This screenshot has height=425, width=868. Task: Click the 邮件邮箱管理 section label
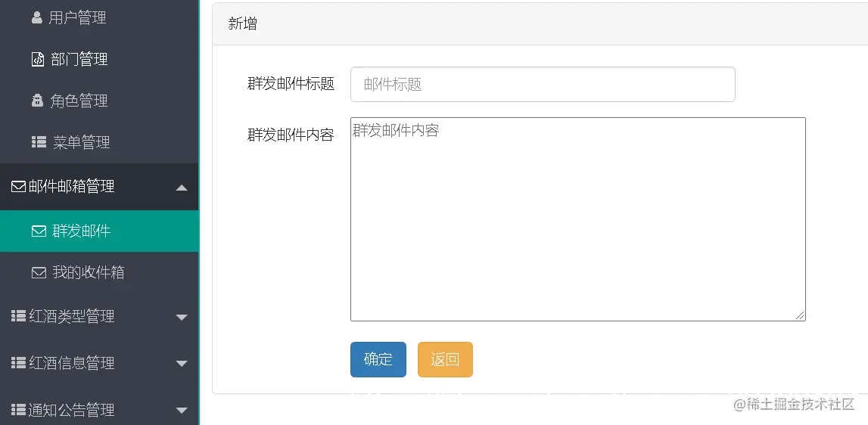[71, 187]
